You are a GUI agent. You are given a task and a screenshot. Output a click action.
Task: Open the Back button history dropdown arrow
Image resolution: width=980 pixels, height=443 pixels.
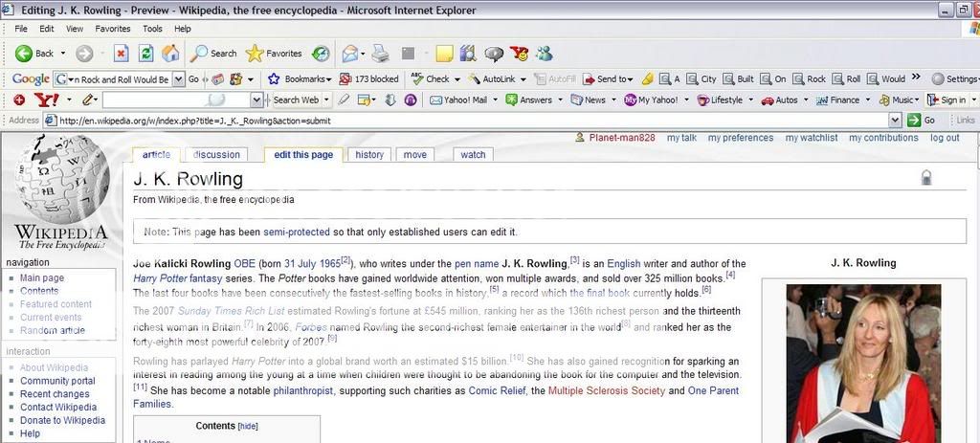[63, 55]
